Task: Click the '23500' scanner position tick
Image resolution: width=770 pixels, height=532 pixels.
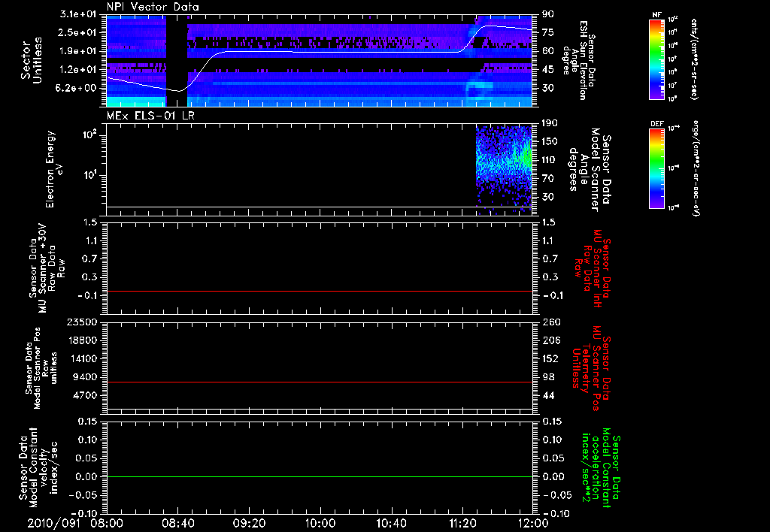Action: click(82, 322)
